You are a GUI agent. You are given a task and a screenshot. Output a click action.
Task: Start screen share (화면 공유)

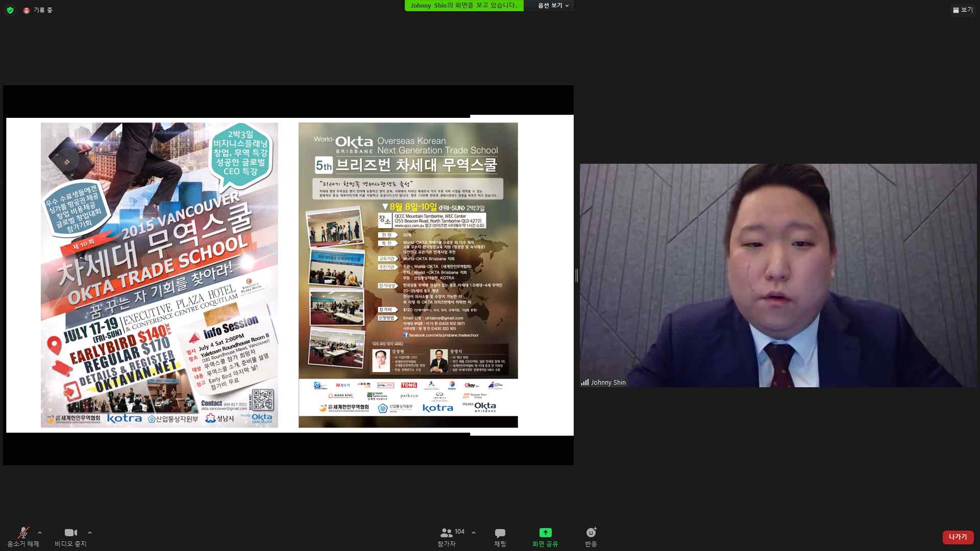point(545,537)
